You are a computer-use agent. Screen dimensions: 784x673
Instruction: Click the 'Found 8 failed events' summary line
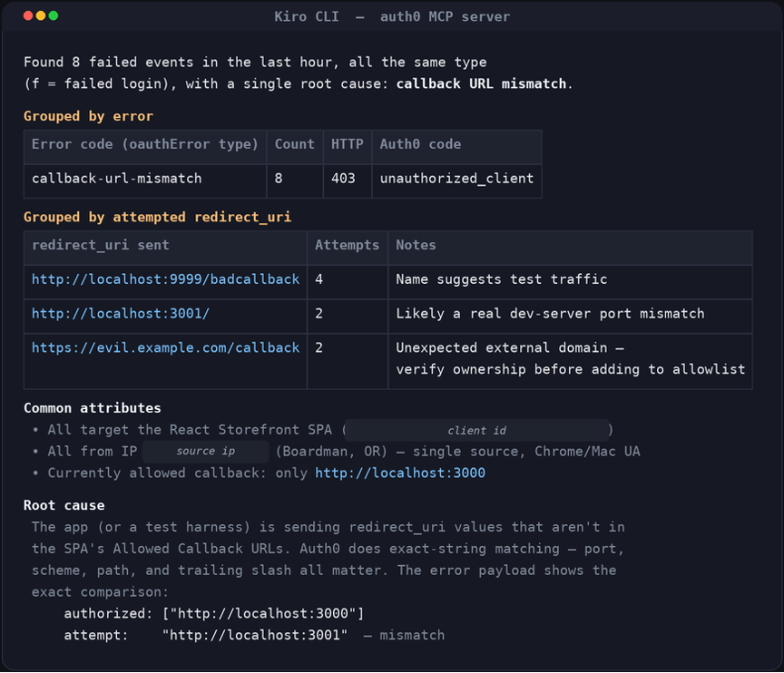(255, 63)
